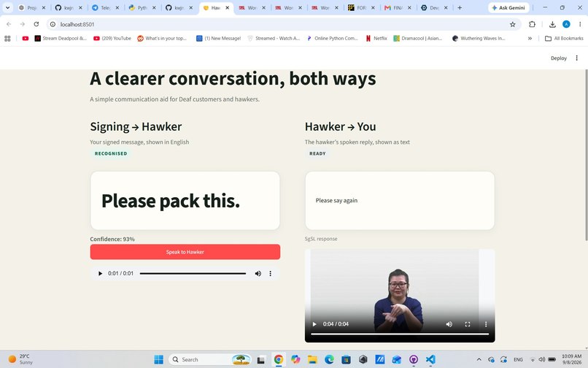Seek on the SgSL video progress bar
Screen dimensions: 588x368
point(400,334)
